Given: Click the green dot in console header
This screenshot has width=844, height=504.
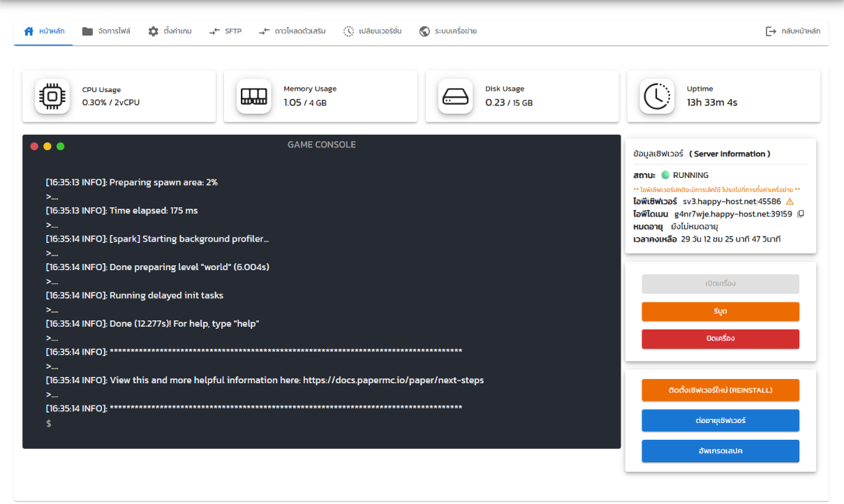Looking at the screenshot, I should 61,146.
